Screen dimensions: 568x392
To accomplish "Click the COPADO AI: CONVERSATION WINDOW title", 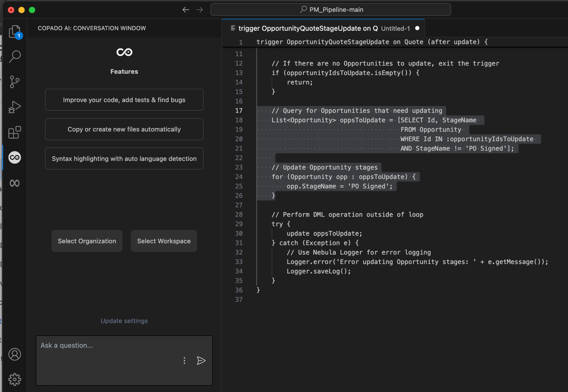I will pos(92,28).
